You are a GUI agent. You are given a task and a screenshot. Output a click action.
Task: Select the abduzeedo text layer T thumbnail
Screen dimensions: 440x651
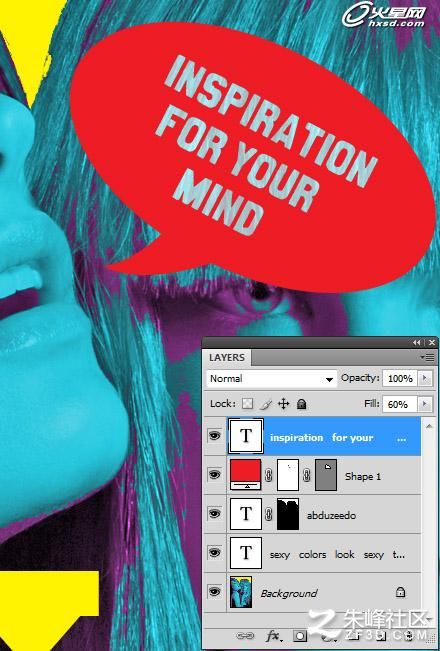coord(246,514)
